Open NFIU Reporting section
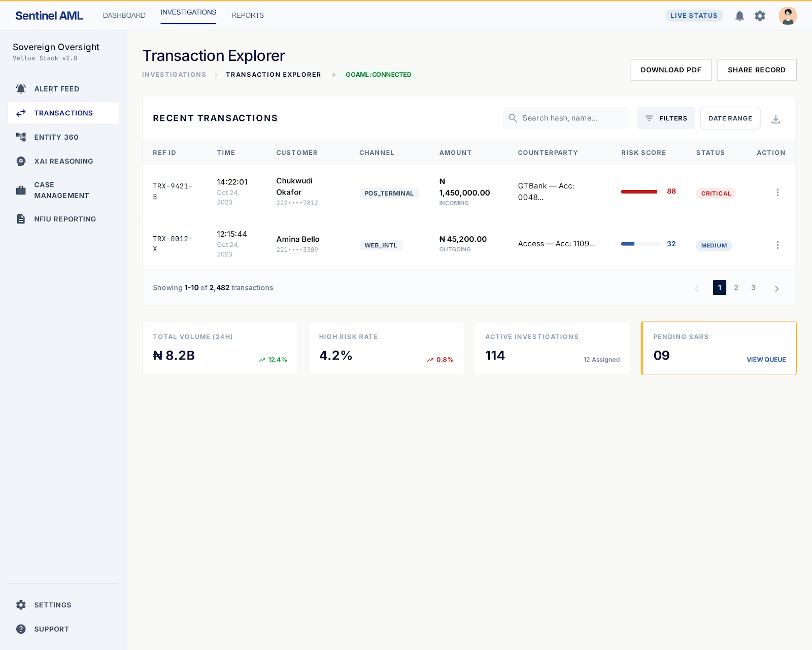This screenshot has height=650, width=812. click(x=63, y=219)
